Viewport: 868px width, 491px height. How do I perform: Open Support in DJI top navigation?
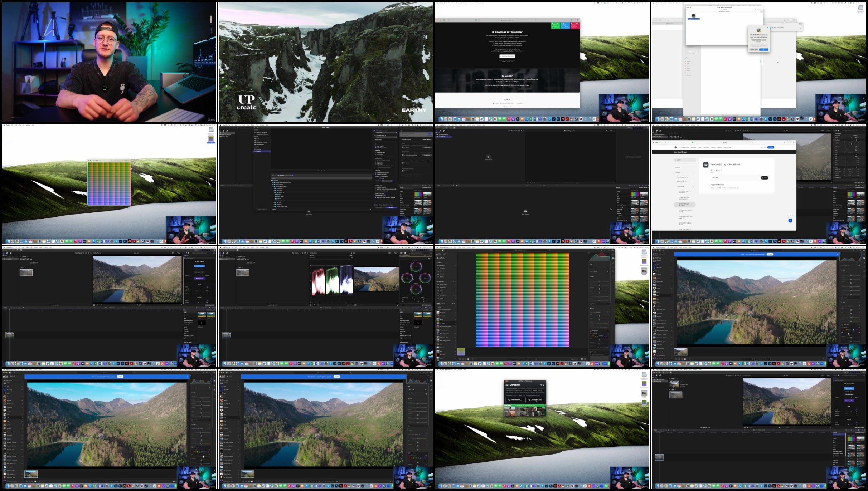click(x=719, y=147)
